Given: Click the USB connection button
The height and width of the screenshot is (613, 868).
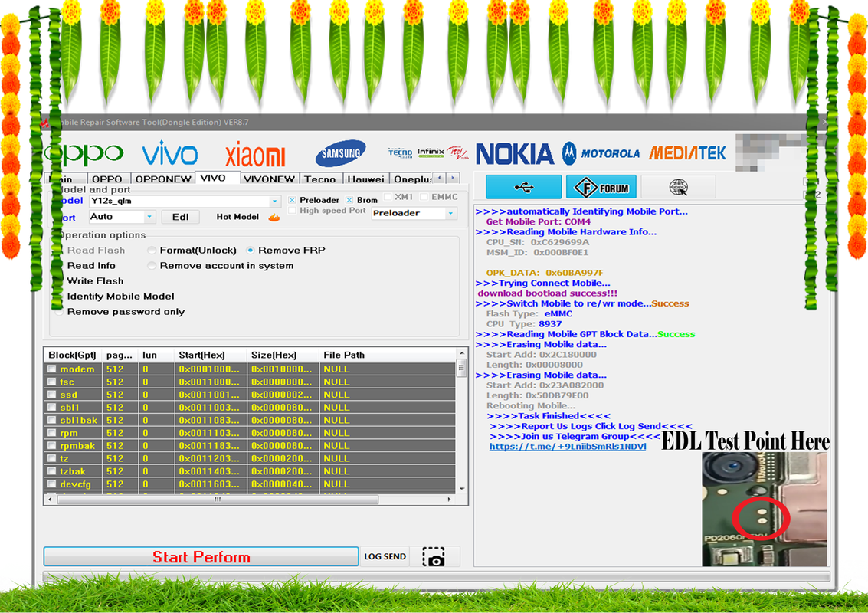Looking at the screenshot, I should tap(524, 187).
